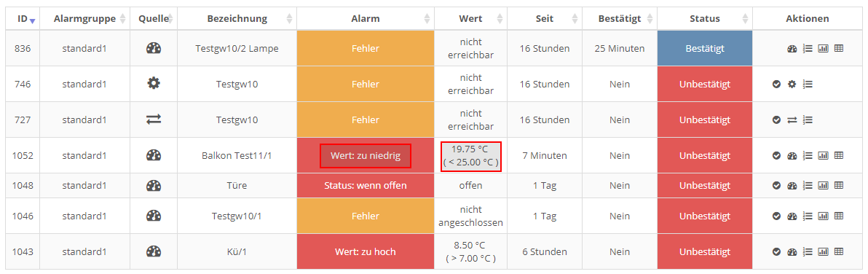Acknowledge alarm 746 with checkmark icon
Screen dimensions: 868x274
coord(776,84)
